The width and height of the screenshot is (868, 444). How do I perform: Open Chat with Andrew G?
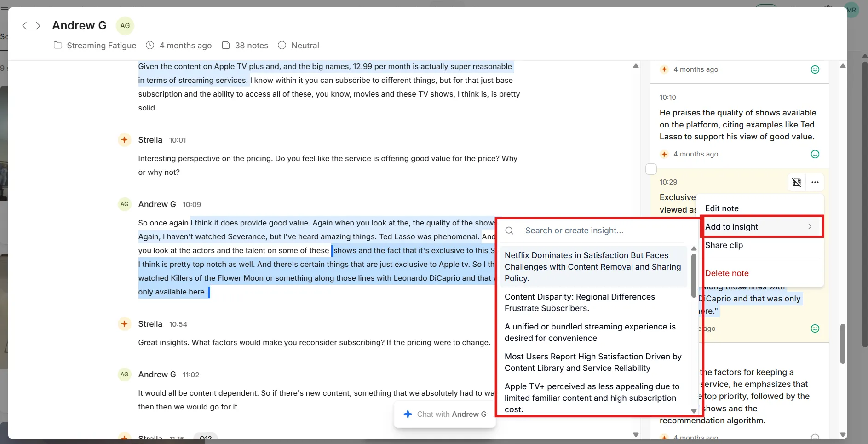445,414
